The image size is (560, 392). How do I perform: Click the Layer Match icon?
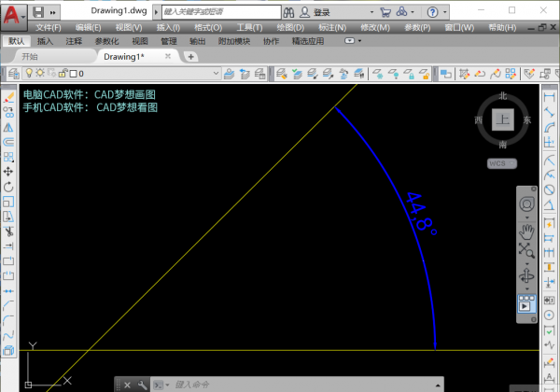pos(282,74)
